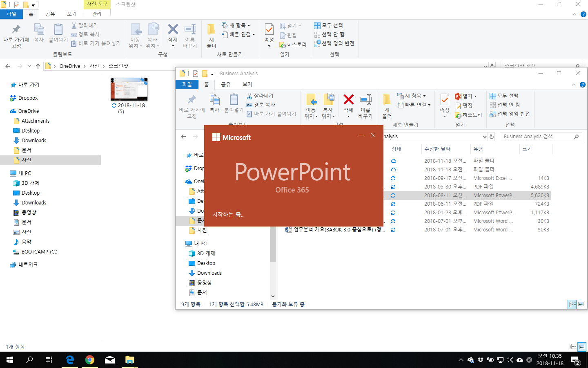Click back arrow in 스크린샷 window
This screenshot has height=368, width=588.
click(x=8, y=66)
